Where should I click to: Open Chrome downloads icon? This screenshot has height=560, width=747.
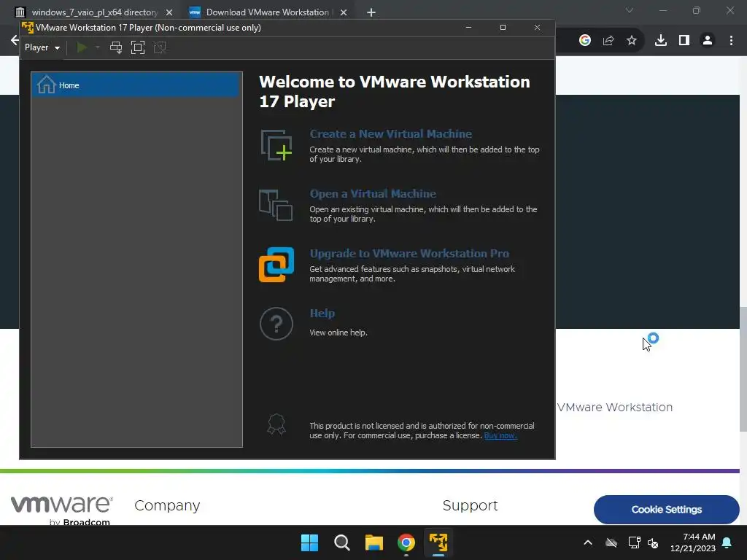pyautogui.click(x=661, y=41)
